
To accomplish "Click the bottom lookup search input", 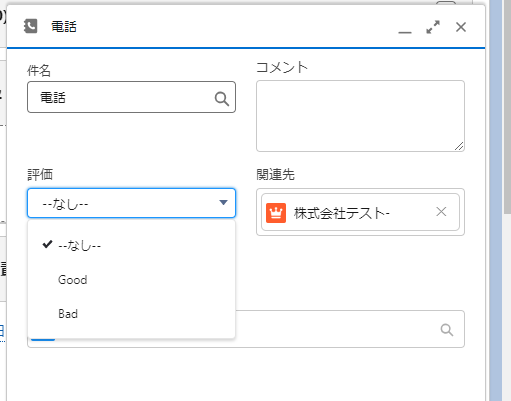I will pyautogui.click(x=349, y=329).
